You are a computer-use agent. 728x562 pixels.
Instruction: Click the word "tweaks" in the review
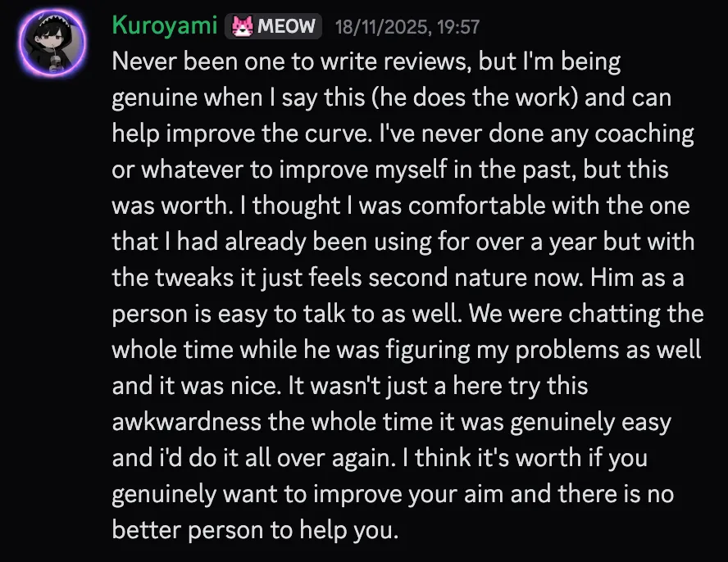tap(194, 279)
